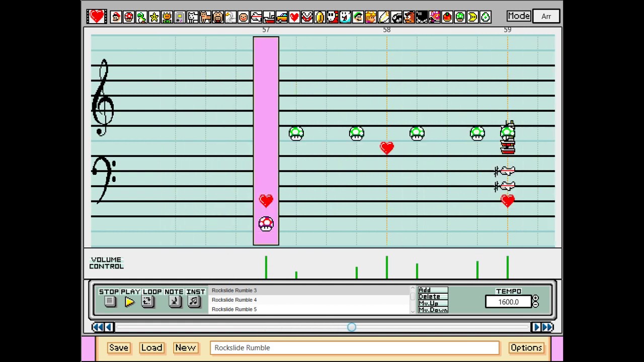Toggle the LOOP button
The width and height of the screenshot is (644, 362).
tap(147, 302)
